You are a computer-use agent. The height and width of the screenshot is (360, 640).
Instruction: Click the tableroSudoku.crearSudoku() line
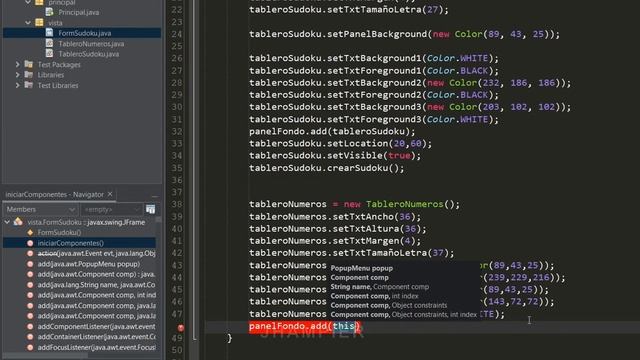pos(327,168)
